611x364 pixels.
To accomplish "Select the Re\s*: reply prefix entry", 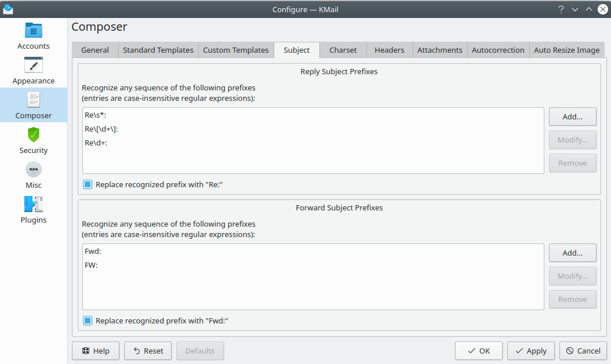I will pyautogui.click(x=96, y=115).
